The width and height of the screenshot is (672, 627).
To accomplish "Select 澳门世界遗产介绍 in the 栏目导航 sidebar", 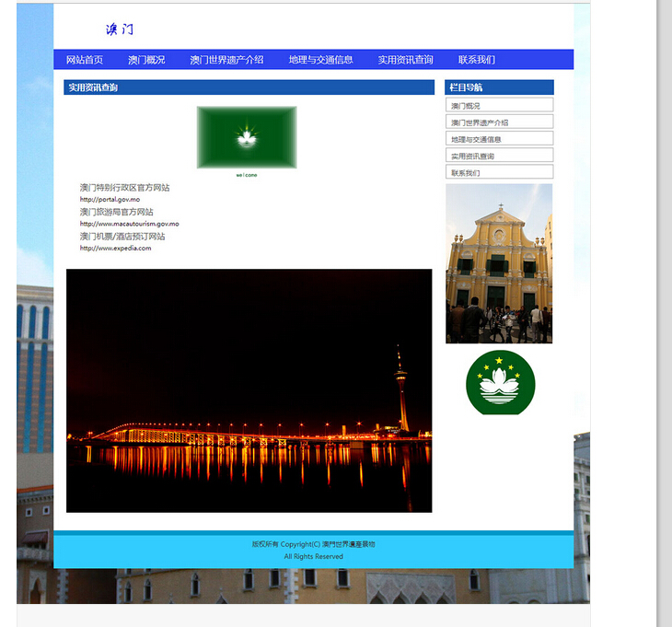I will 499,122.
